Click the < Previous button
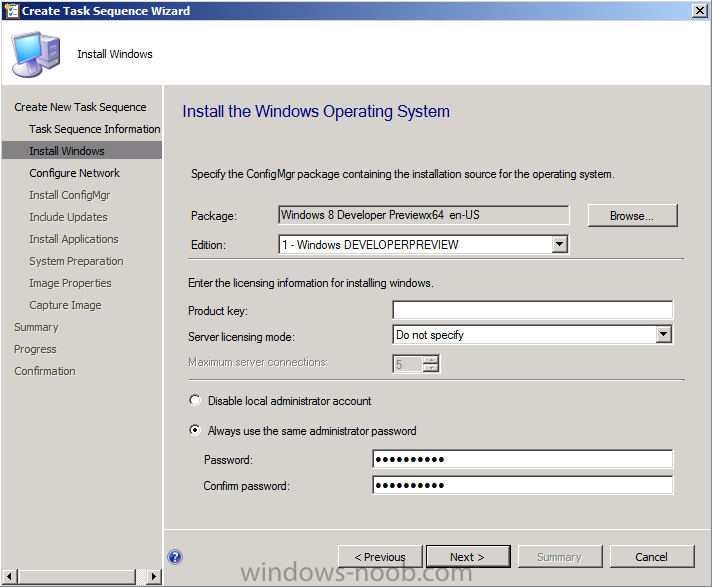The height and width of the screenshot is (587, 712). point(380,557)
